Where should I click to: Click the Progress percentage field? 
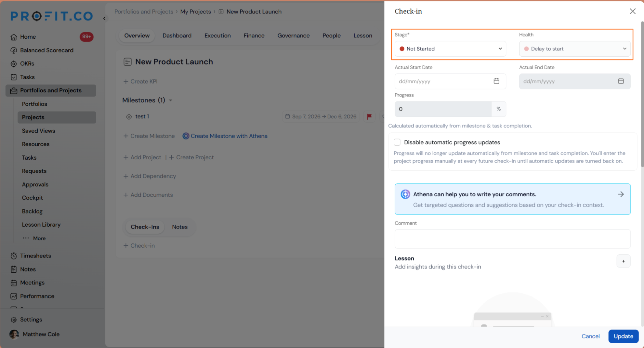click(443, 109)
